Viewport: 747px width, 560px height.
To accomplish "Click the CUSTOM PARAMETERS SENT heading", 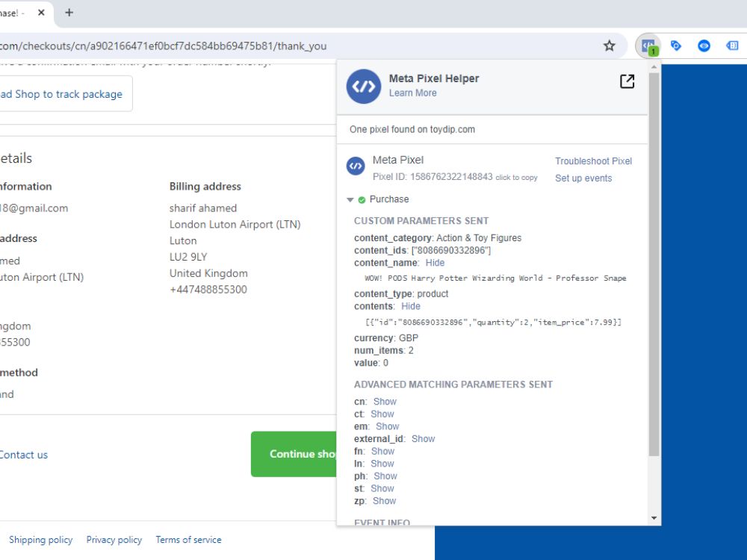I will (421, 221).
